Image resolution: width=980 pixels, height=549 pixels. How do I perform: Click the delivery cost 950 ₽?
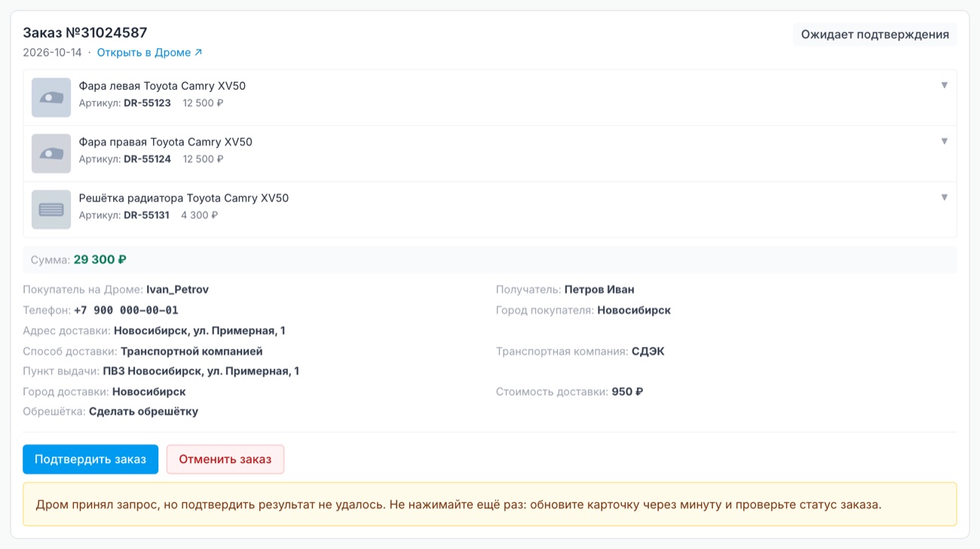tap(627, 392)
